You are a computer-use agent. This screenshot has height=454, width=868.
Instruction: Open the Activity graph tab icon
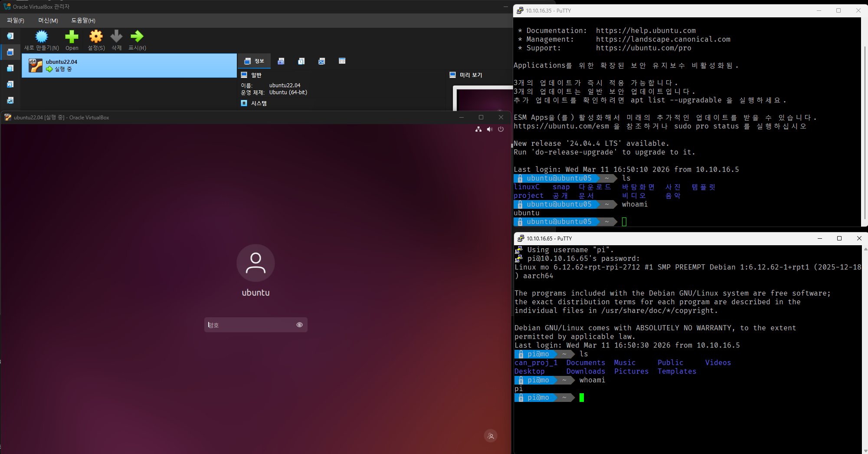[321, 61]
